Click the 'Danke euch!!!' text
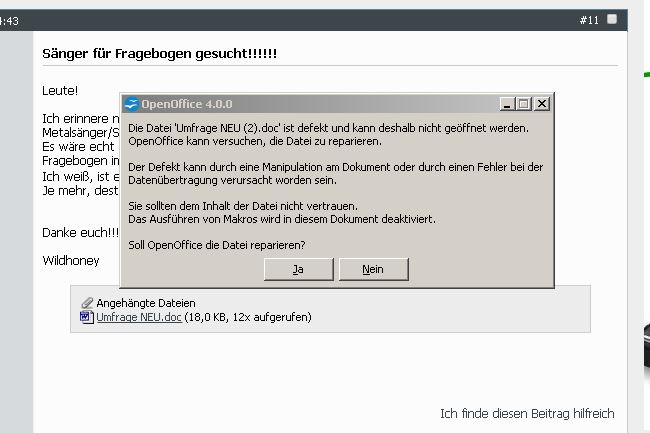650x433 pixels. 80,233
